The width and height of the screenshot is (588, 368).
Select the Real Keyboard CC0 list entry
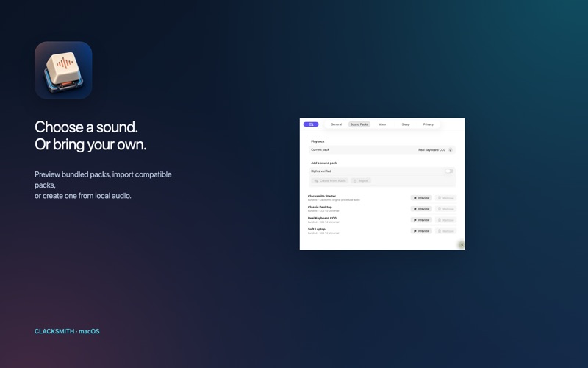pyautogui.click(x=322, y=218)
